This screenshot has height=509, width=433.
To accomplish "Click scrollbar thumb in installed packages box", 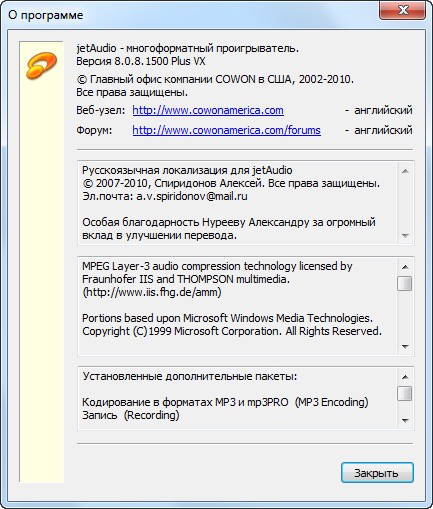I will (x=405, y=394).
